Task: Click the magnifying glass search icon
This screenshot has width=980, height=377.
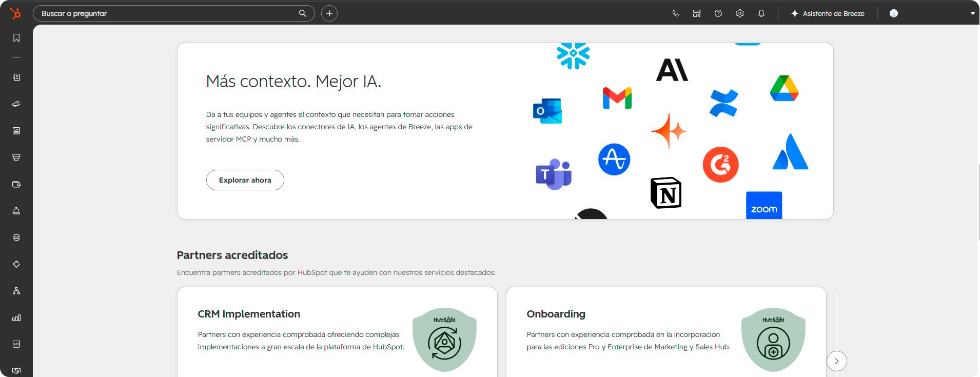Action: [303, 13]
